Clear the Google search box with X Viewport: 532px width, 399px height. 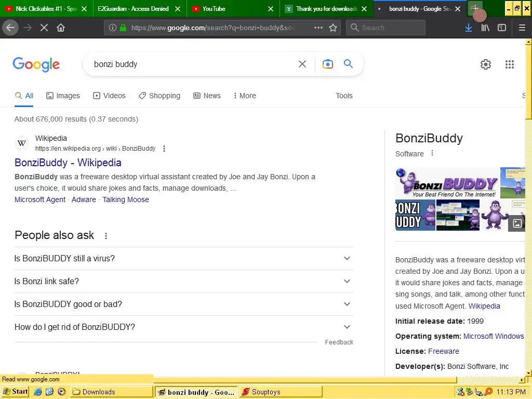coord(302,64)
